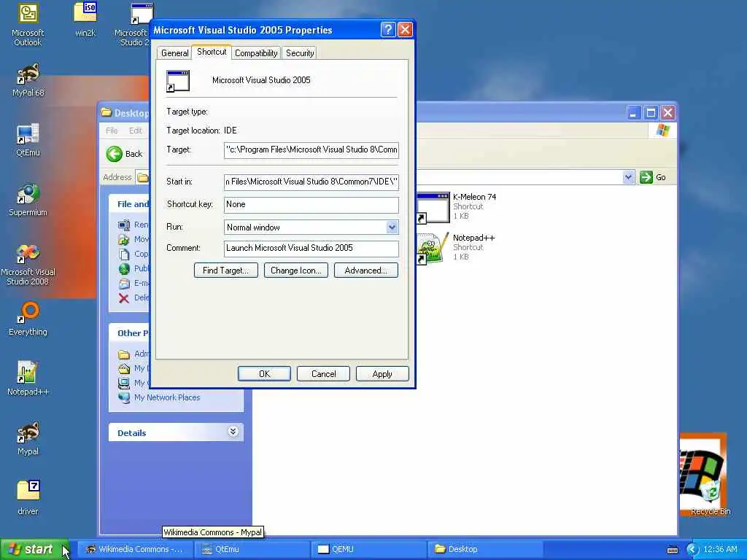Screen dimensions: 747x560
Task: Select the Notepad++ desktop shortcut icon
Action: (28, 379)
